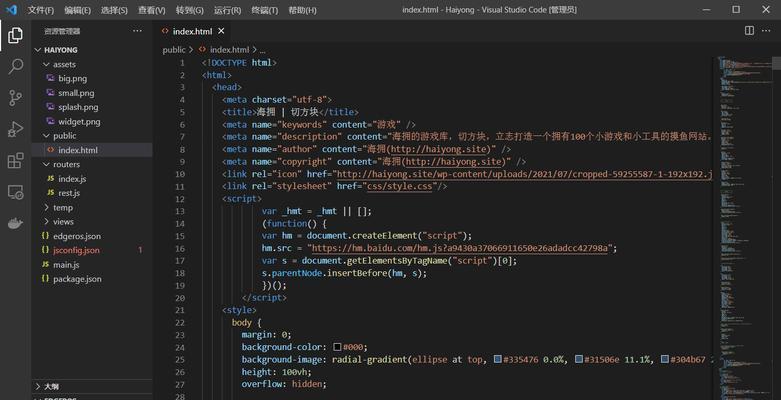Click line number 21 in the gutter
The image size is (781, 400).
point(179,310)
